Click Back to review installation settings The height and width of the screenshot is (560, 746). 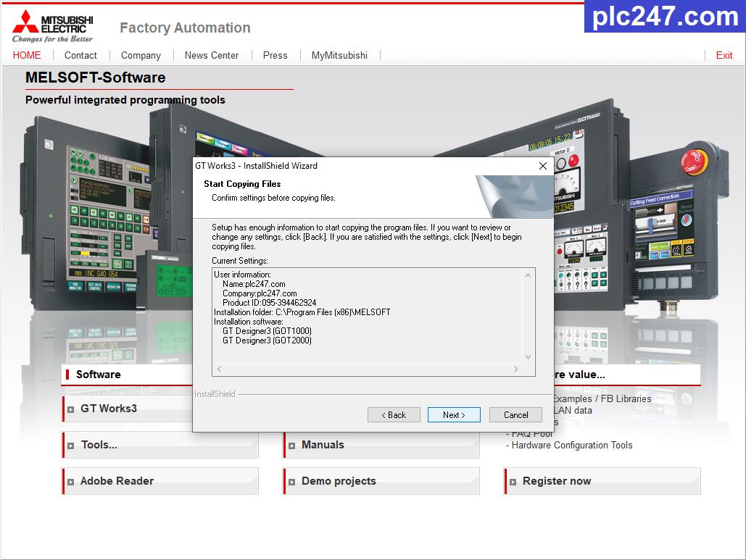(394, 414)
